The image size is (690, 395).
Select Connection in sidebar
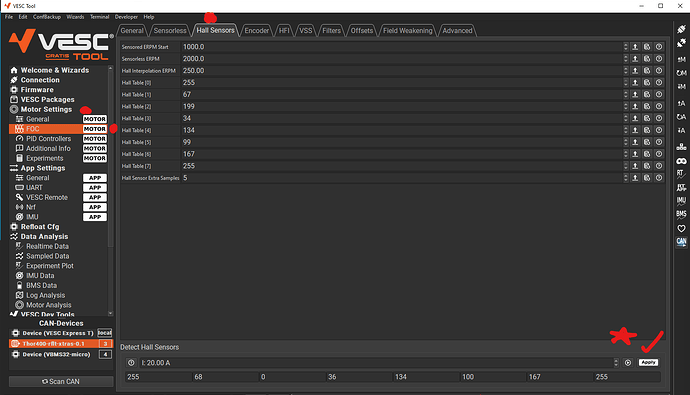click(x=40, y=80)
